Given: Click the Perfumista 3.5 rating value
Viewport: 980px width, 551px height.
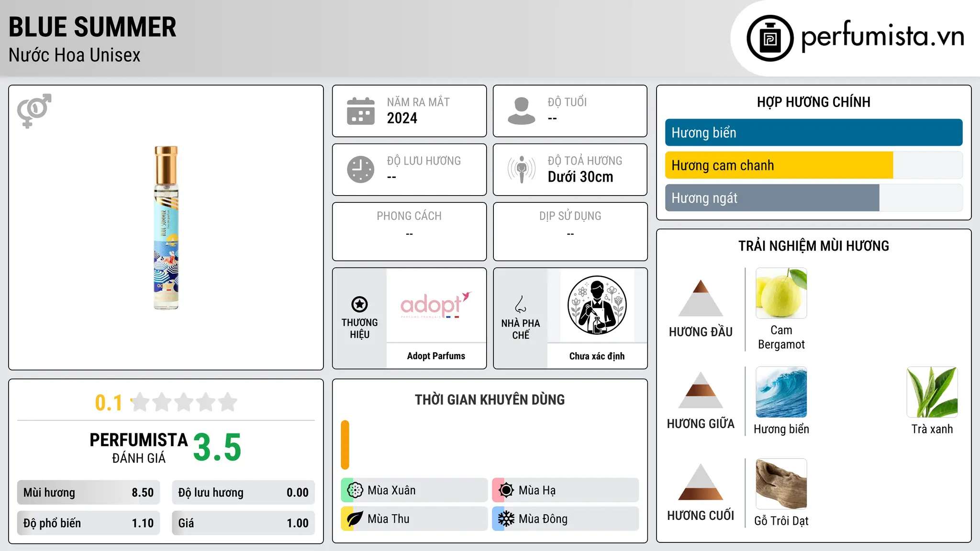Looking at the screenshot, I should click(217, 448).
